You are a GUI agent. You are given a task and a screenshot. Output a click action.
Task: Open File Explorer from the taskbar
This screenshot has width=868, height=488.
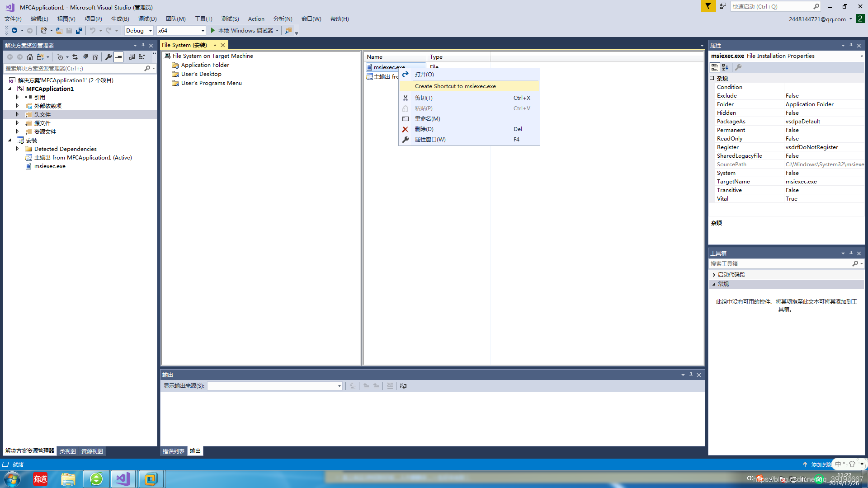point(68,479)
